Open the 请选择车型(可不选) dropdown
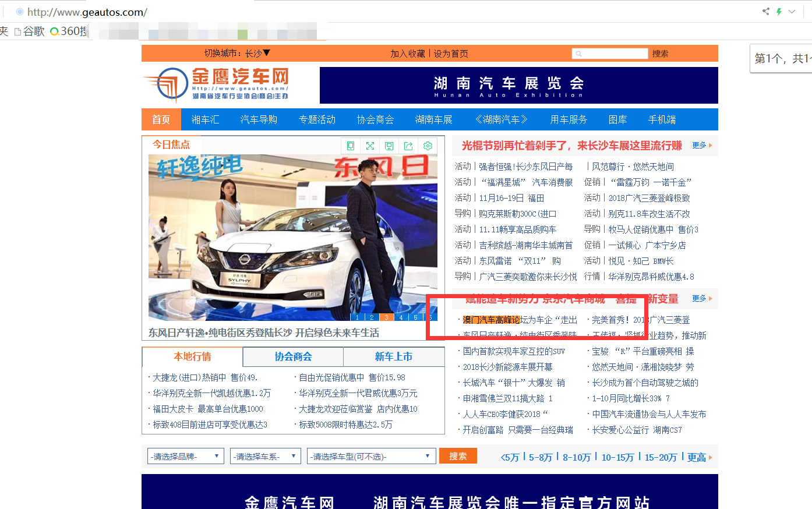 pos(372,456)
